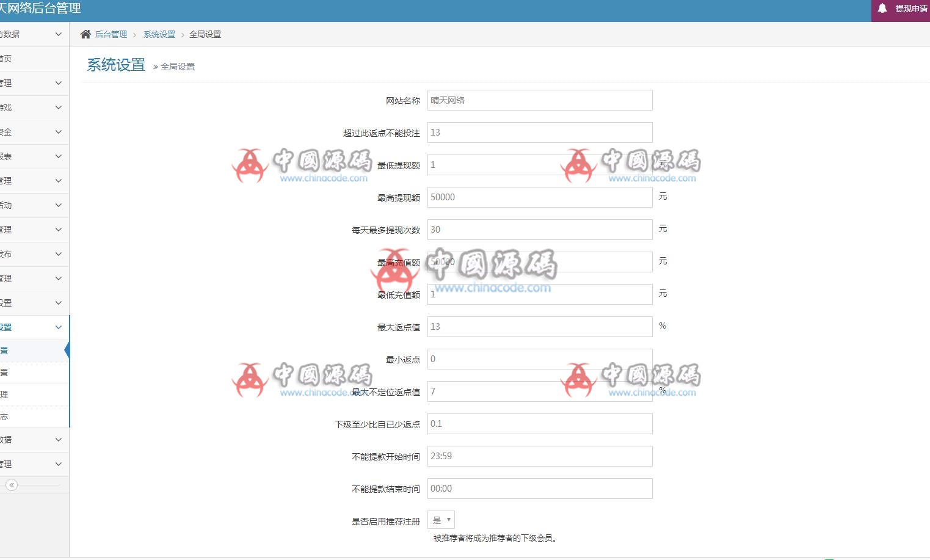930x560 pixels.
Task: Open the 提现申请 notification link
Action: [911, 9]
